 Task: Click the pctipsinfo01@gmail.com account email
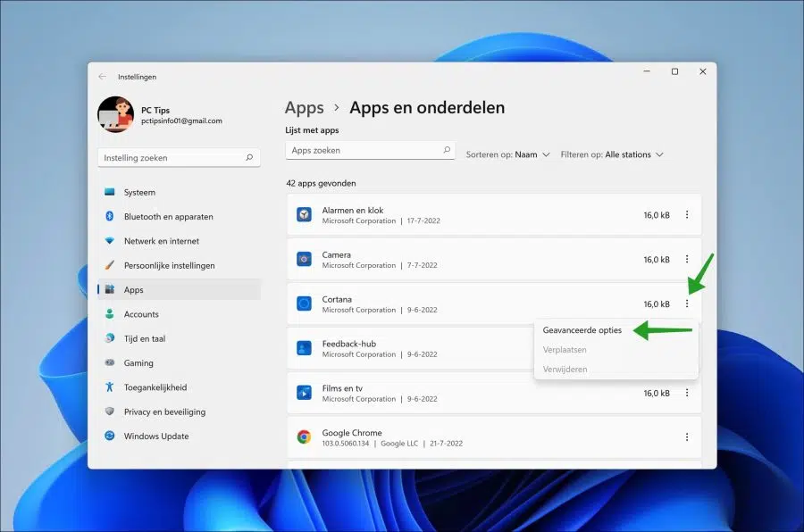[x=181, y=121]
